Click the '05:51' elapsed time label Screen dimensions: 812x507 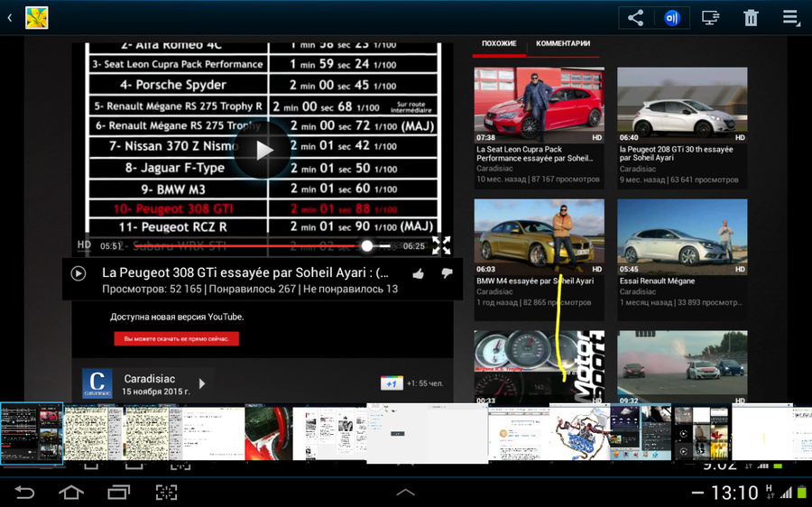[x=111, y=246]
